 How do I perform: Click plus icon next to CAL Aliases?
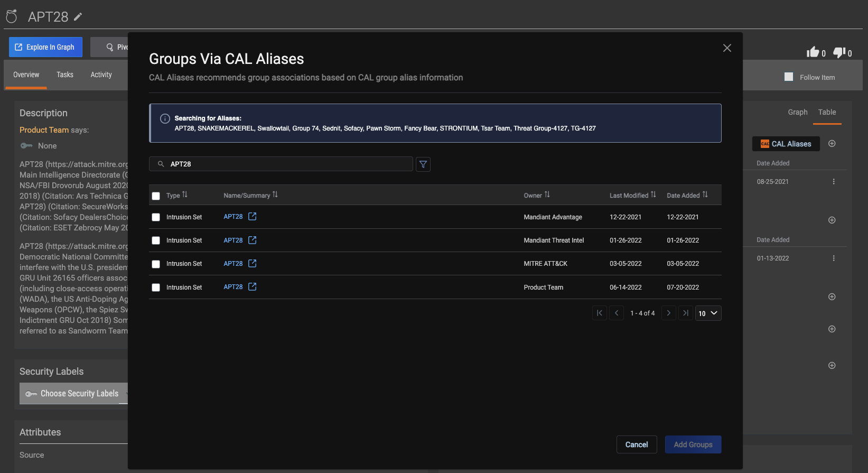tap(832, 144)
